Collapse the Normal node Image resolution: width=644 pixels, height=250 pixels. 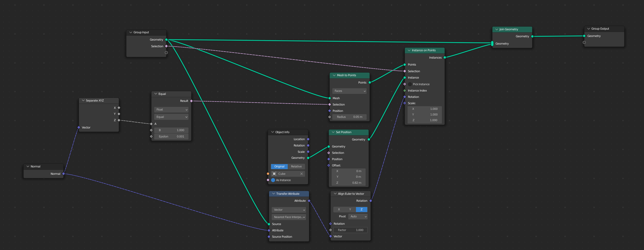click(28, 166)
